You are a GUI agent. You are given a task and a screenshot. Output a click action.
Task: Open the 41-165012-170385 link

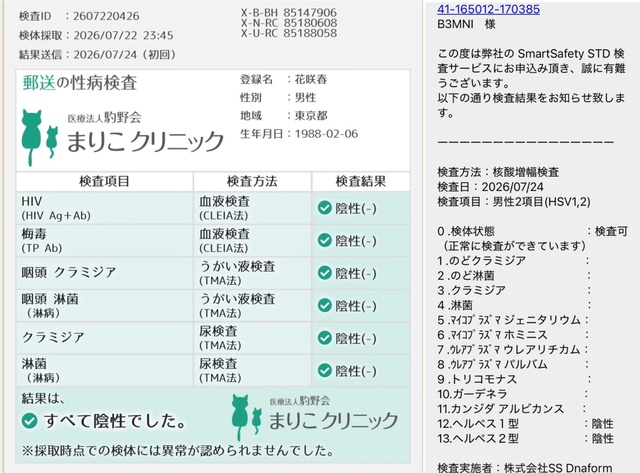488,9
